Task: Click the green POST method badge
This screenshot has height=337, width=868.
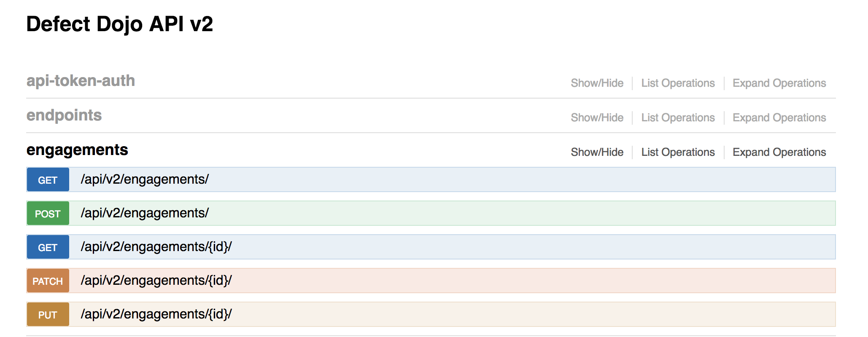Action: tap(48, 214)
